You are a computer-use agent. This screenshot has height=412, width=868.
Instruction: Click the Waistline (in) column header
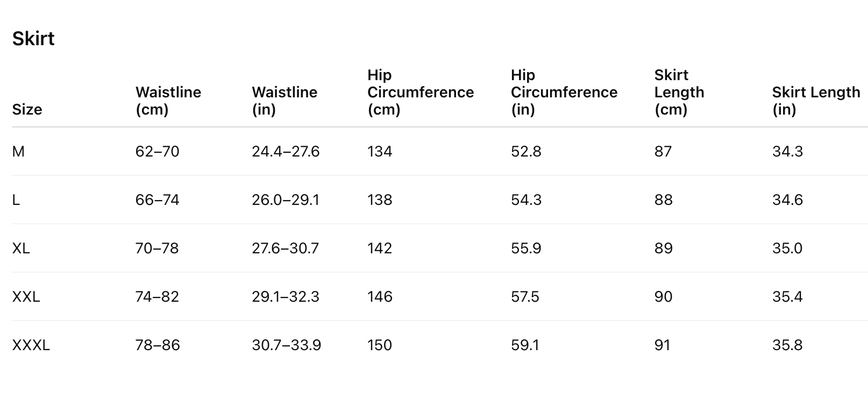click(284, 101)
